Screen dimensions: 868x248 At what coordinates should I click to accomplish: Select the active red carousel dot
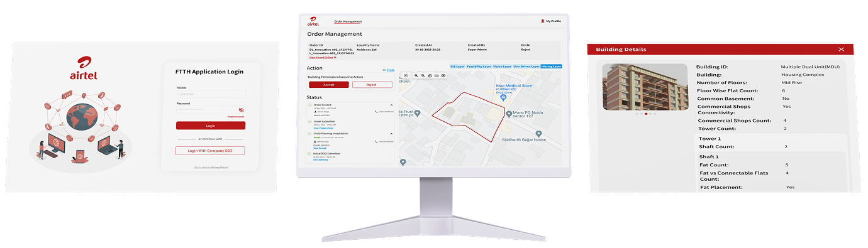(x=646, y=114)
